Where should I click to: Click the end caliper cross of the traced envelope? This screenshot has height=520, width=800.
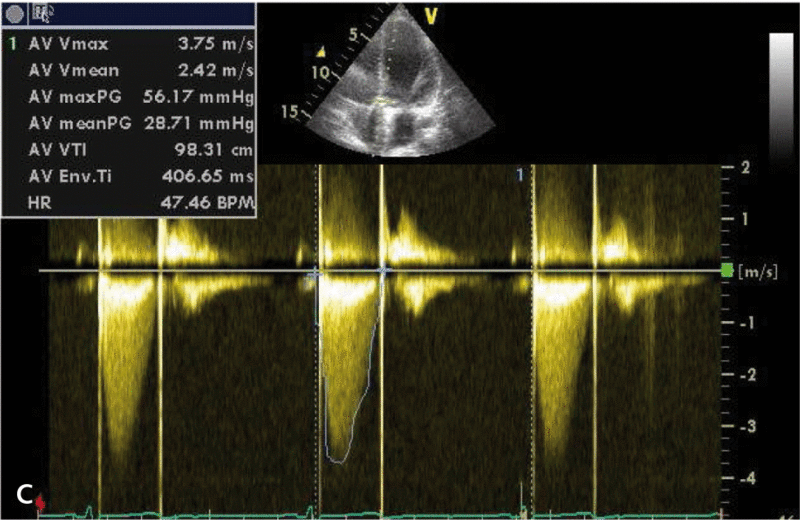384,269
